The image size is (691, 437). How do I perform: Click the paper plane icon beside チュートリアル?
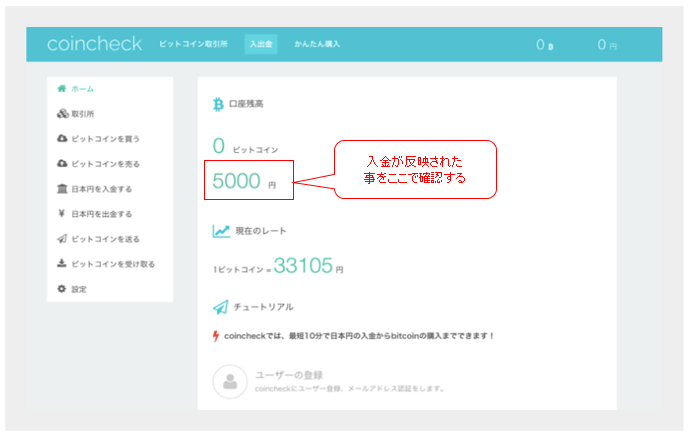pyautogui.click(x=221, y=307)
